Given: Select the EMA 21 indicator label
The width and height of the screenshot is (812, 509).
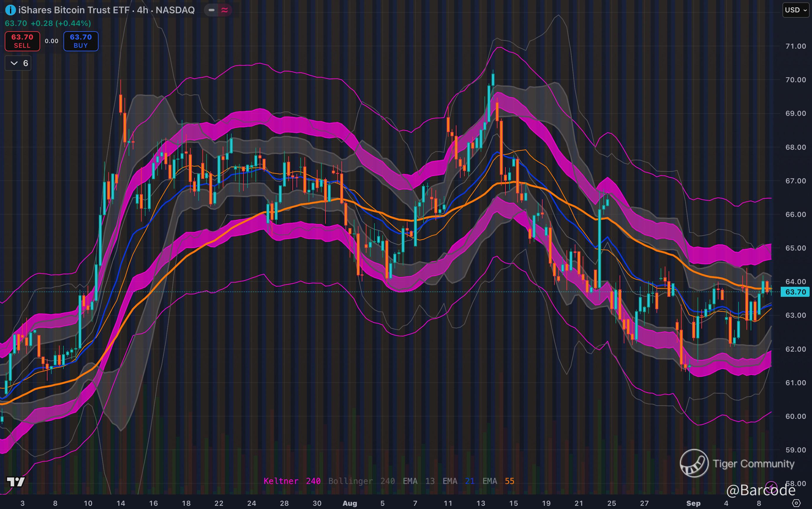Looking at the screenshot, I should point(459,481).
